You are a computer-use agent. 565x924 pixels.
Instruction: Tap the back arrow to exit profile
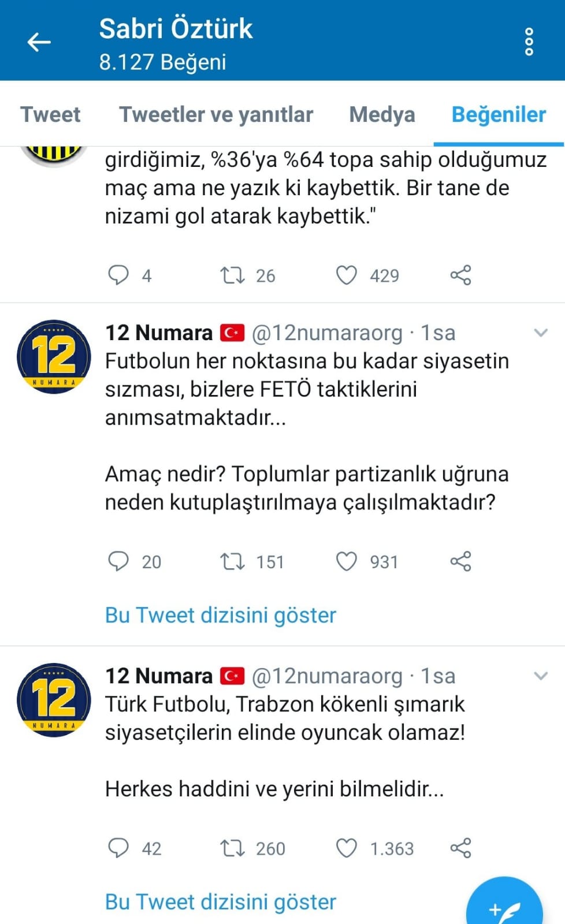coord(38,42)
